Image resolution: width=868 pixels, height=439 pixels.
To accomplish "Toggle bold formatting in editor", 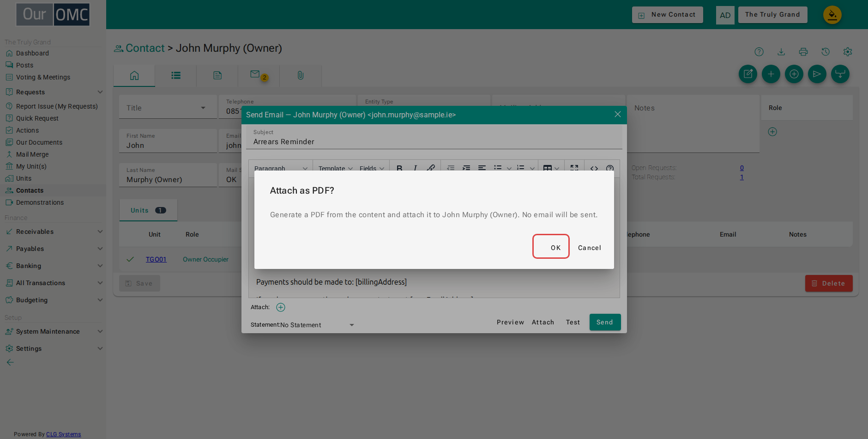I will pyautogui.click(x=399, y=168).
